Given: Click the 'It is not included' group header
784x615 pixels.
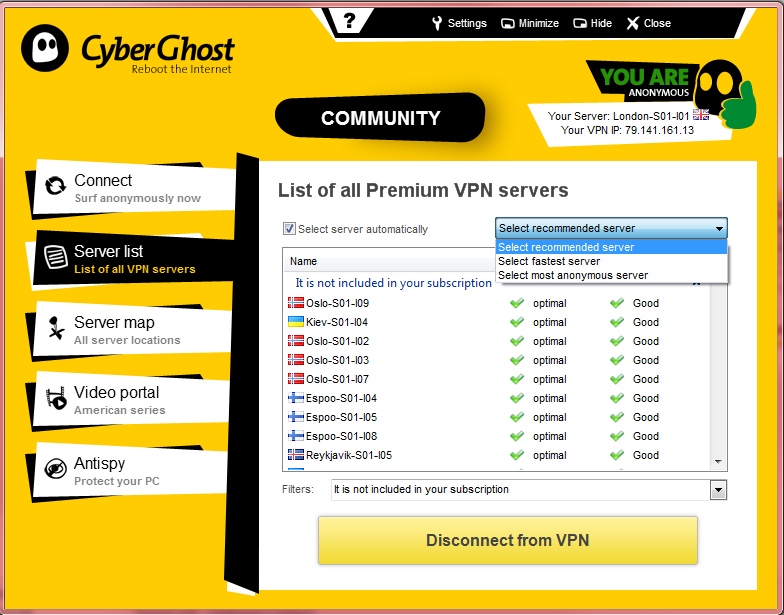Looking at the screenshot, I should (x=394, y=283).
